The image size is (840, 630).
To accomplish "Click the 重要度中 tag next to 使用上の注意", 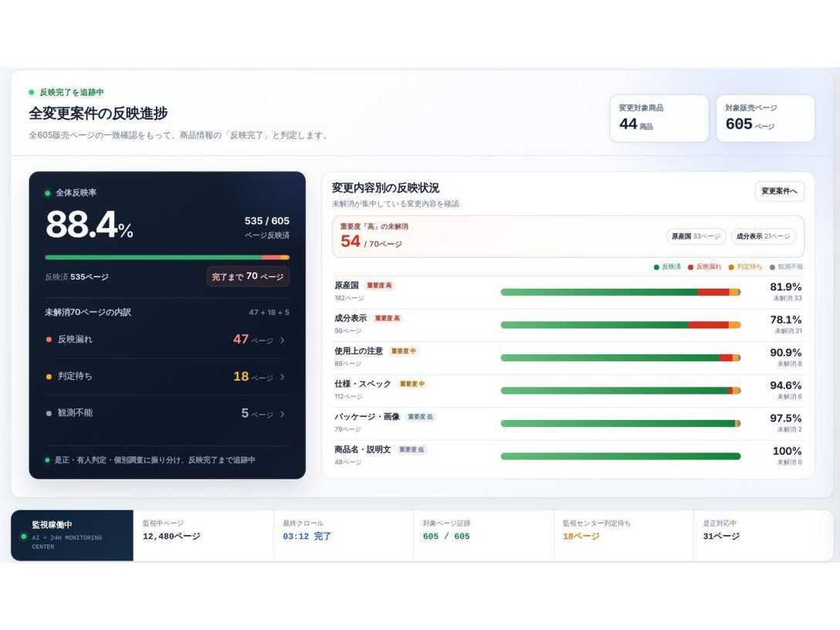I will (x=403, y=351).
